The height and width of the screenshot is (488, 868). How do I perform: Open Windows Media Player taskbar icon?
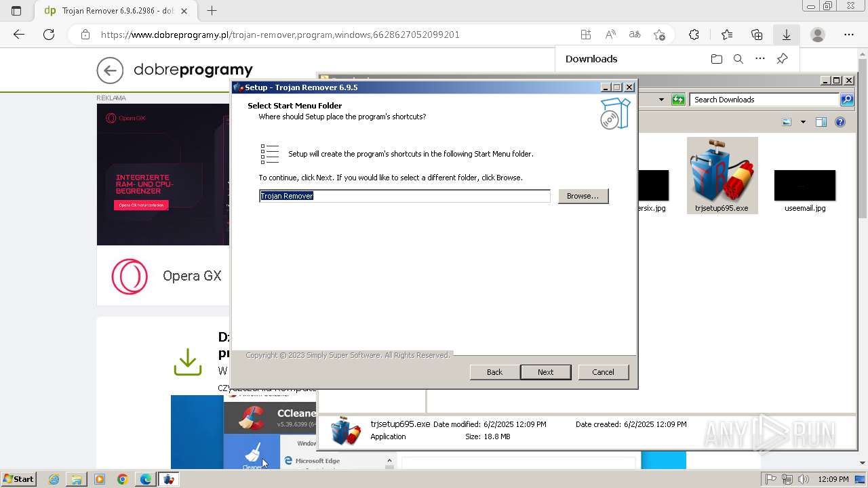pos(100,479)
